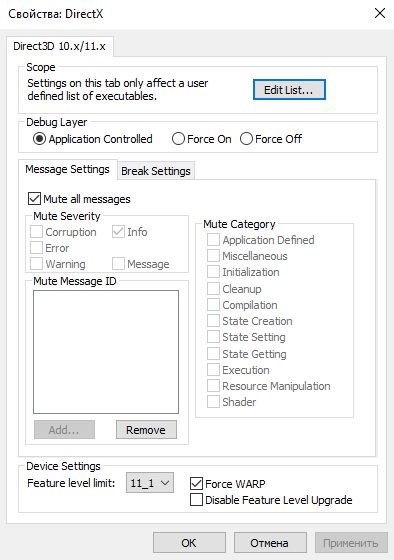Screen dimensions: 394x560
Task: Confirm with the OK button
Action: point(189,543)
